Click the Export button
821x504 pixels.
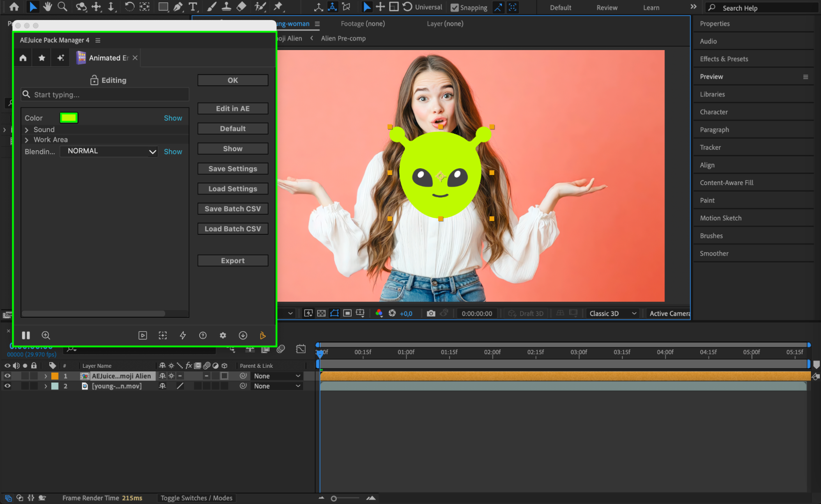[x=232, y=261]
